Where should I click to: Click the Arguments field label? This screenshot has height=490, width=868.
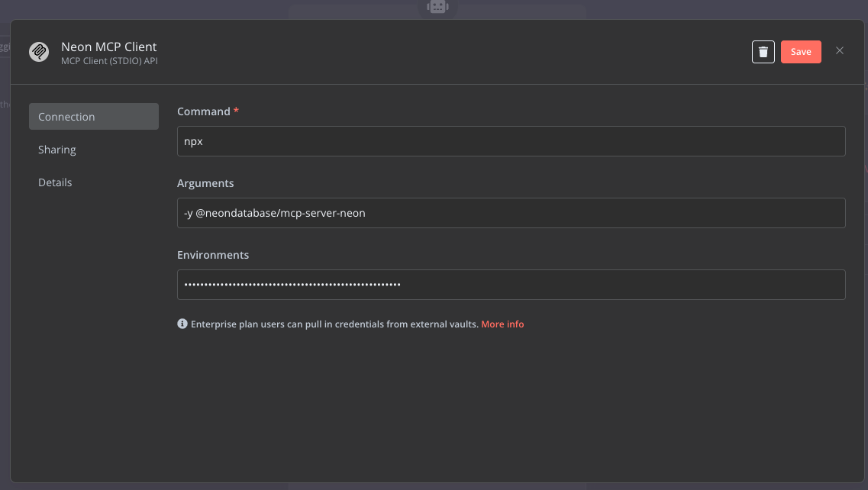pos(205,183)
